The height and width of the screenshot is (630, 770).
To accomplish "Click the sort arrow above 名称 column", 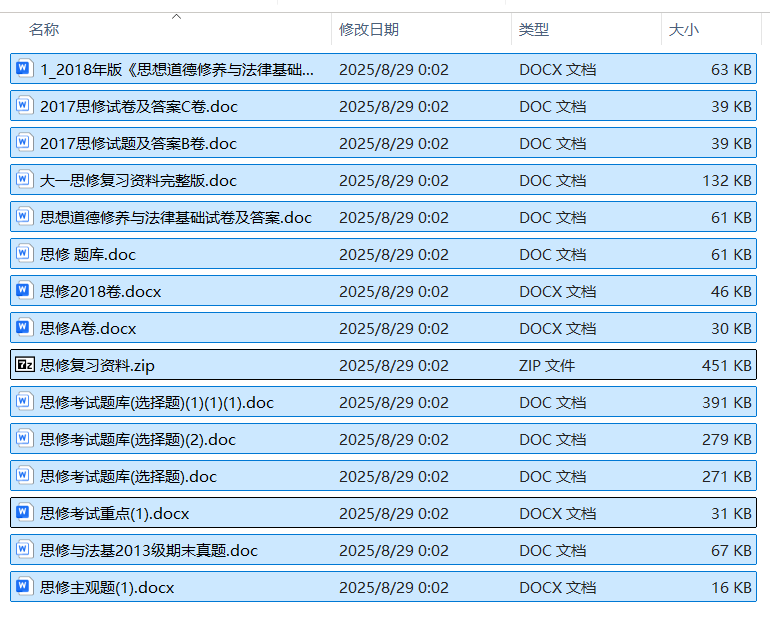I will pyautogui.click(x=177, y=16).
